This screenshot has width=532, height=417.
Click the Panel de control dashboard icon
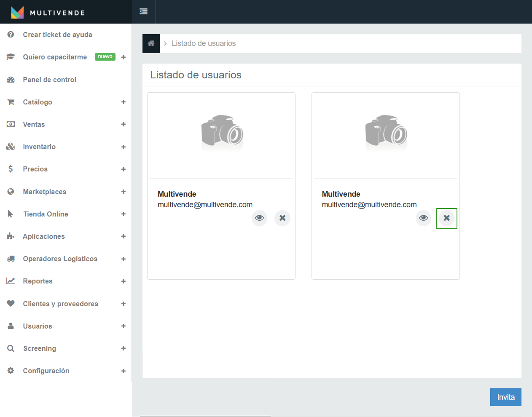coord(11,80)
